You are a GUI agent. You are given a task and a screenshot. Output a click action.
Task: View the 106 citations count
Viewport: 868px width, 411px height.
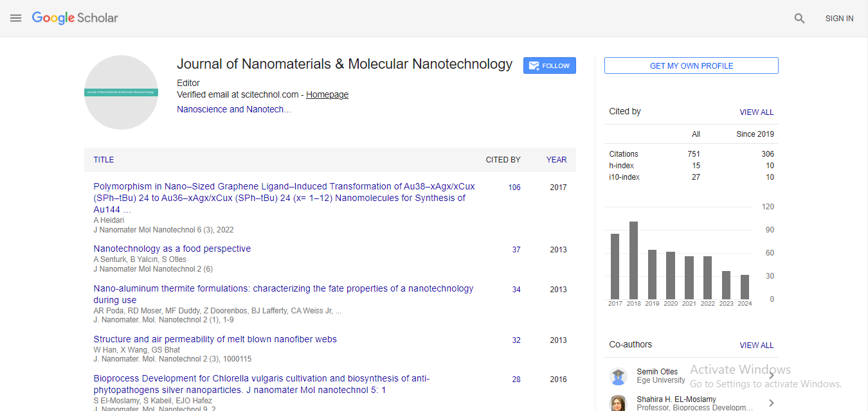pyautogui.click(x=514, y=188)
